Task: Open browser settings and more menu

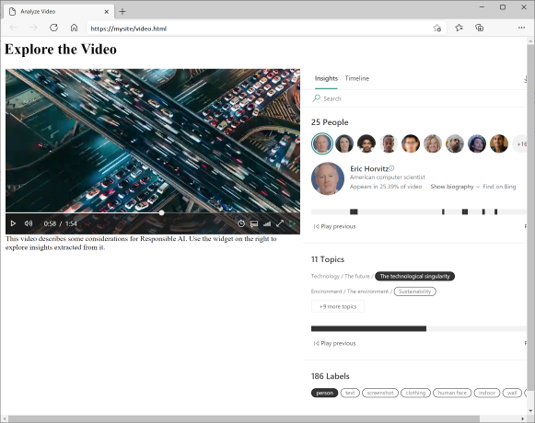Action: point(521,28)
